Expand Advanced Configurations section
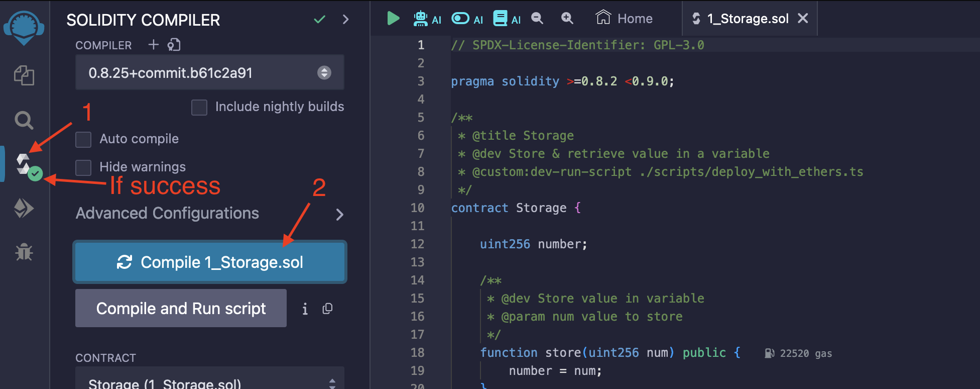 209,214
